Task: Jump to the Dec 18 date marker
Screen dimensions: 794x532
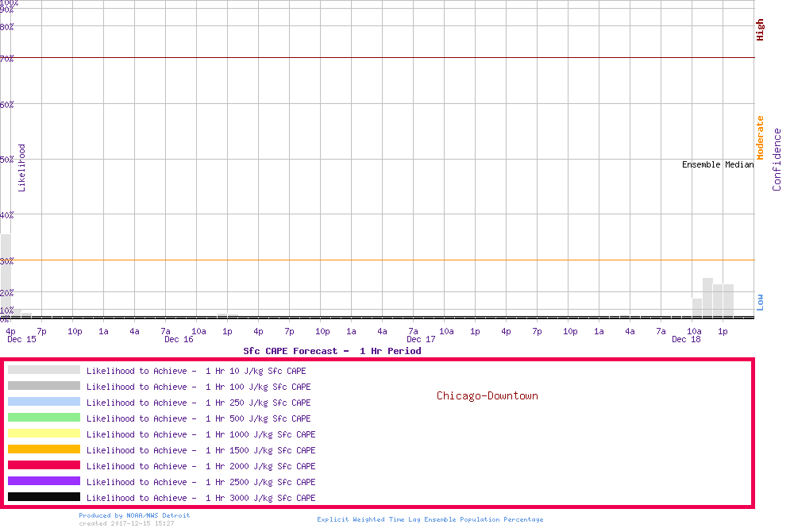Action: 686,340
